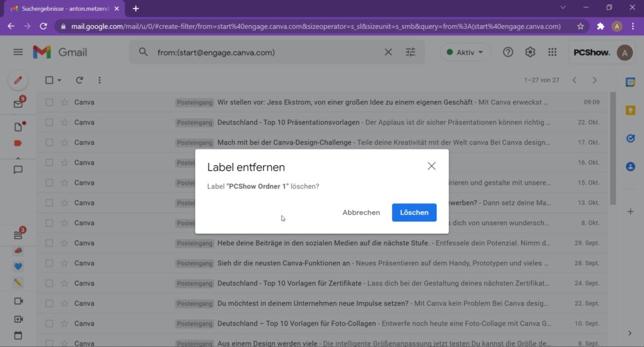Open the red label icon in the sidebar

pyautogui.click(x=17, y=144)
